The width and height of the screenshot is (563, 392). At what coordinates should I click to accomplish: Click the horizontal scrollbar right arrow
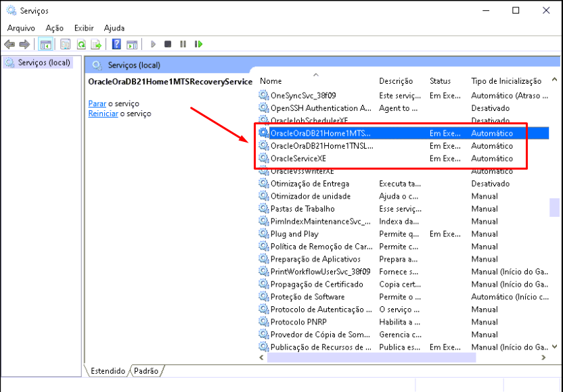pyautogui.click(x=543, y=358)
